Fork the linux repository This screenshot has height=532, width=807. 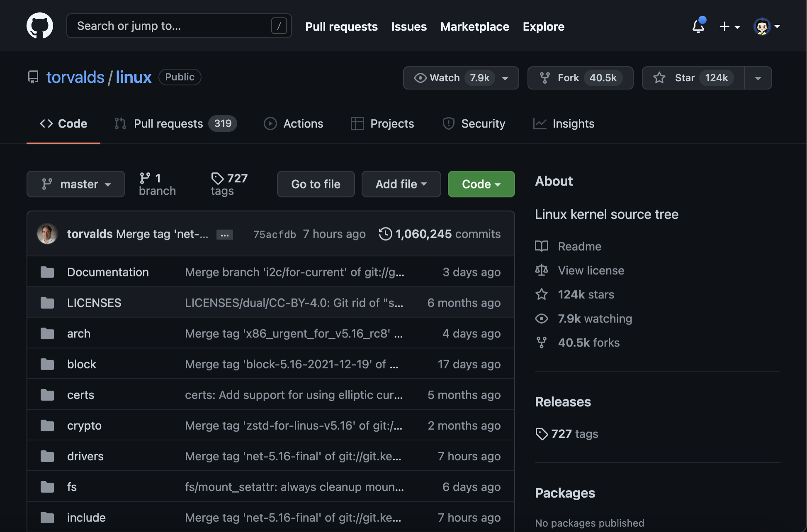pos(580,78)
